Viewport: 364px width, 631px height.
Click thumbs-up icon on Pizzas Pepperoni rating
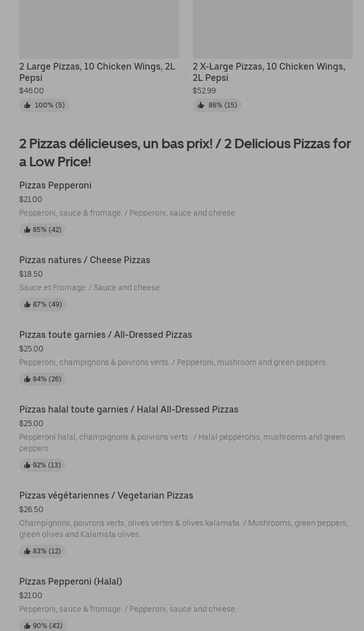27,230
